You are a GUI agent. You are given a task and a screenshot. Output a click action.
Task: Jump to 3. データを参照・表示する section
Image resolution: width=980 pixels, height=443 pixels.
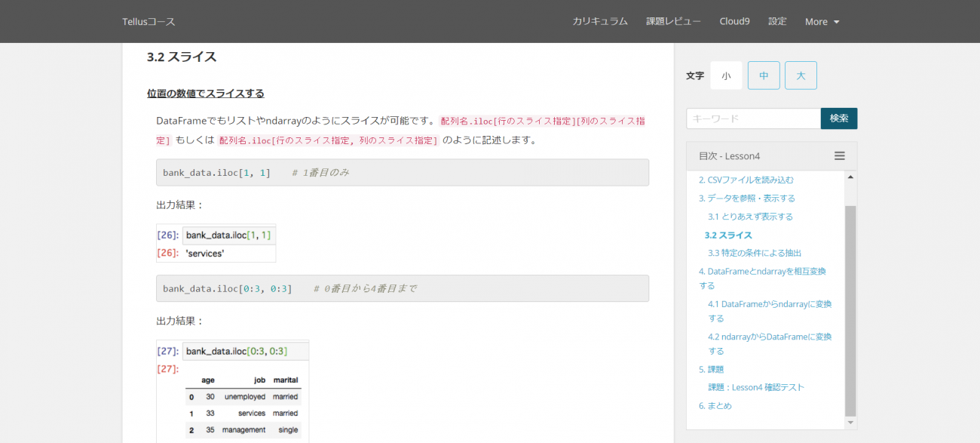pos(746,198)
